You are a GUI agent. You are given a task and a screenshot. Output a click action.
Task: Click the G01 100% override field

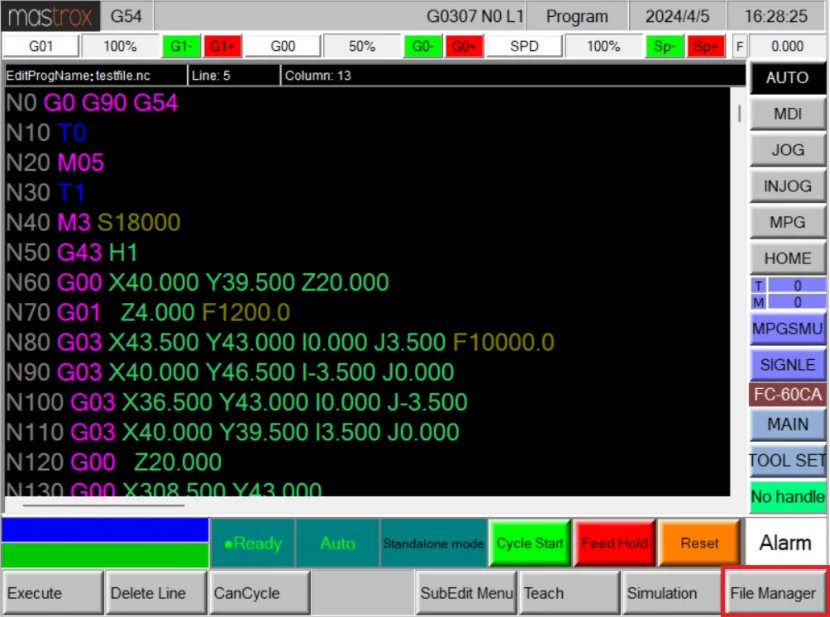tap(120, 47)
